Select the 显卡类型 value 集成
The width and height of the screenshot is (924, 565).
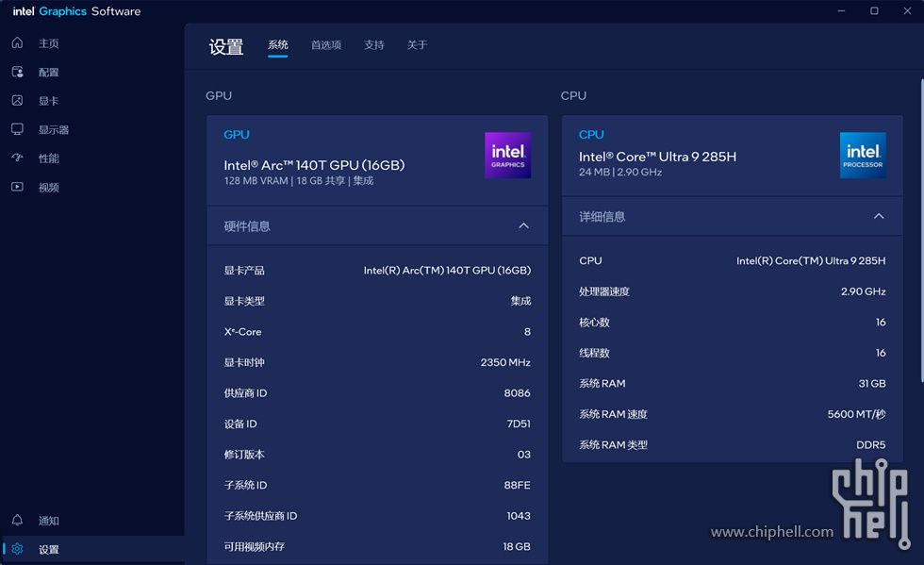520,302
